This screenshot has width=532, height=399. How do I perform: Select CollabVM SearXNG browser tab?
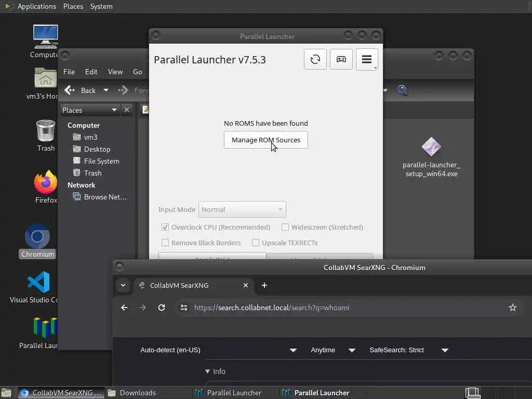(194, 285)
